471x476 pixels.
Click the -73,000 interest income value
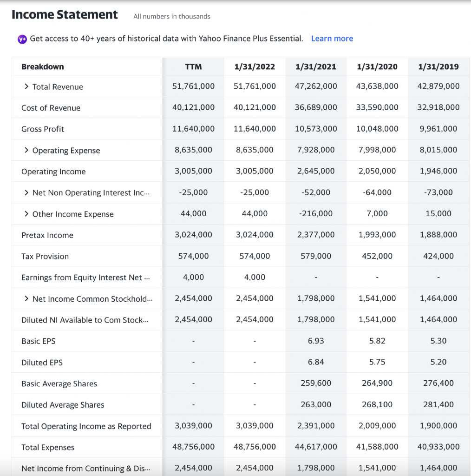438,192
